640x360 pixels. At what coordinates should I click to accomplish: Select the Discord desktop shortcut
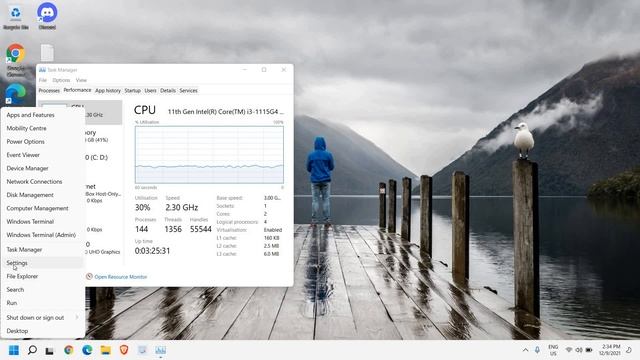47,16
